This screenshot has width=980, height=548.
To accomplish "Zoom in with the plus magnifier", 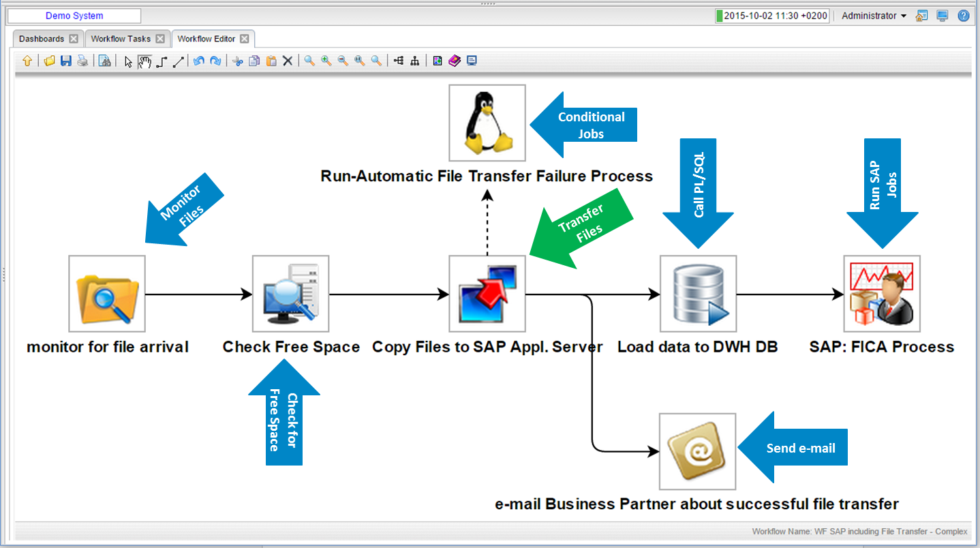I will click(x=326, y=61).
